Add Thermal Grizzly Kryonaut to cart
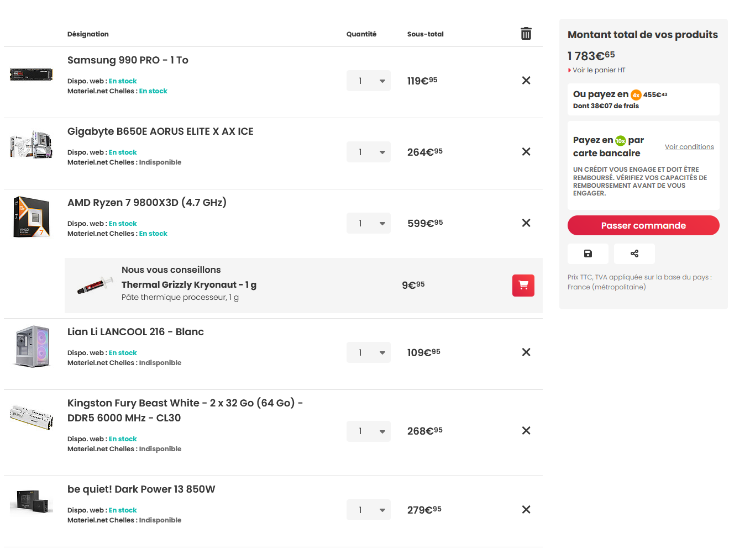 (523, 286)
